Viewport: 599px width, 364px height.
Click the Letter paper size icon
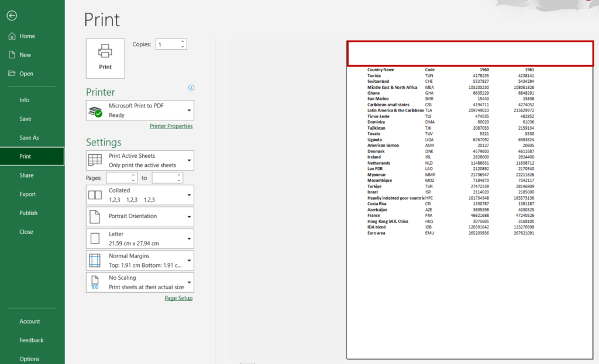pyautogui.click(x=95, y=238)
